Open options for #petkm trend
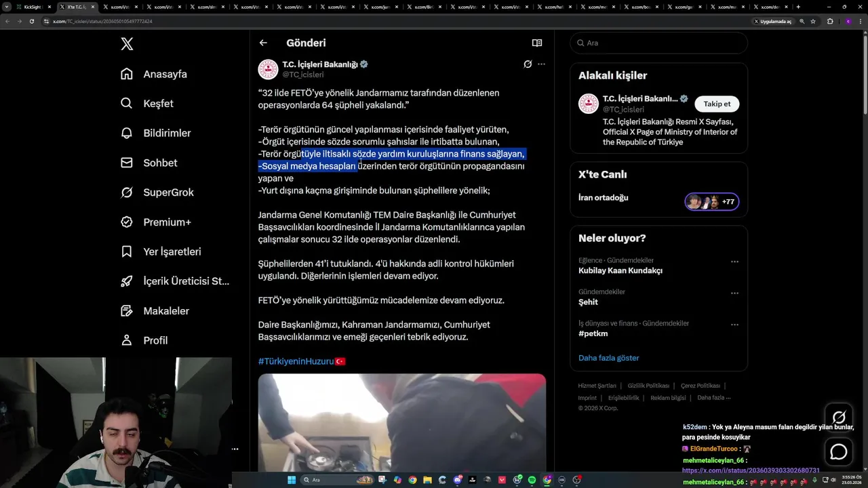The image size is (868, 488). 734,325
